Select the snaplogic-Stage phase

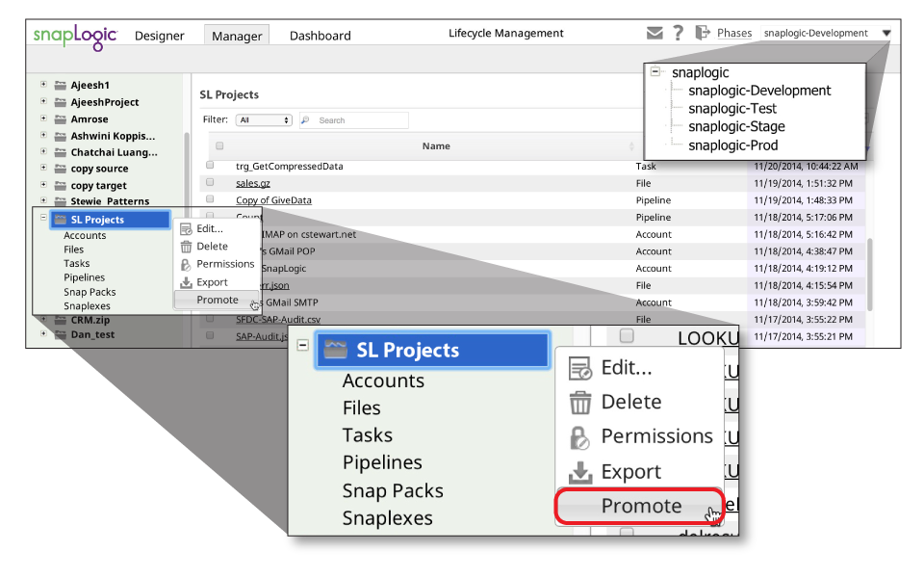click(x=736, y=127)
